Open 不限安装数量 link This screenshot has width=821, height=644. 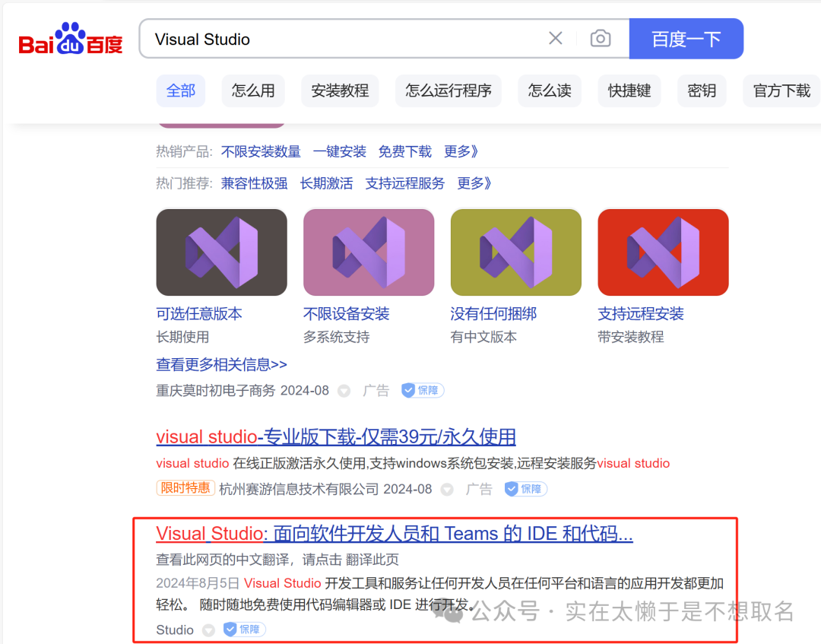click(x=261, y=152)
